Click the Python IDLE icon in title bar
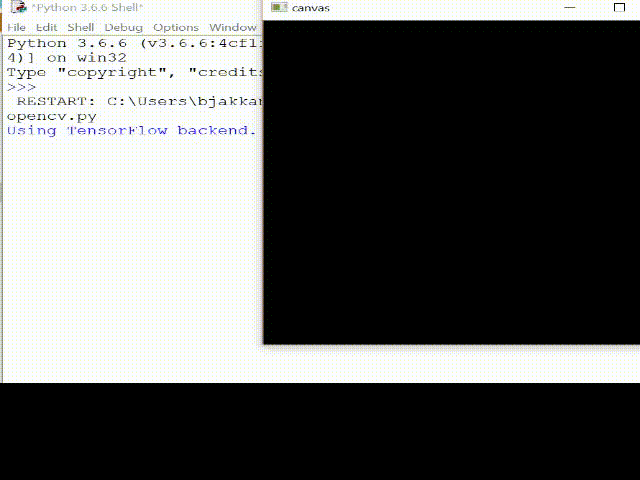This screenshot has height=480, width=640. [18, 7]
